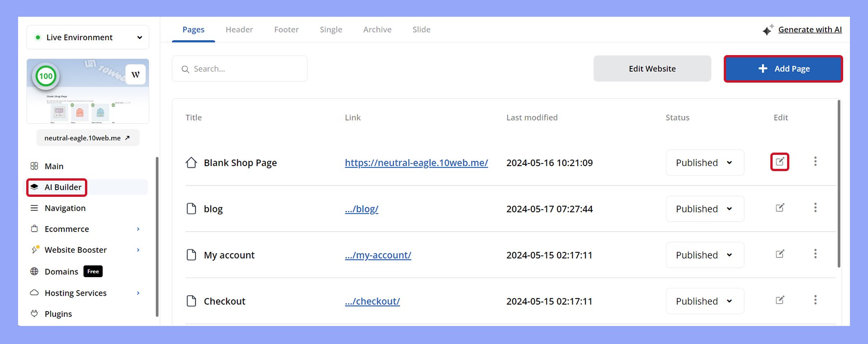Switch to the Archive tab
This screenshot has width=868, height=344.
tap(377, 30)
